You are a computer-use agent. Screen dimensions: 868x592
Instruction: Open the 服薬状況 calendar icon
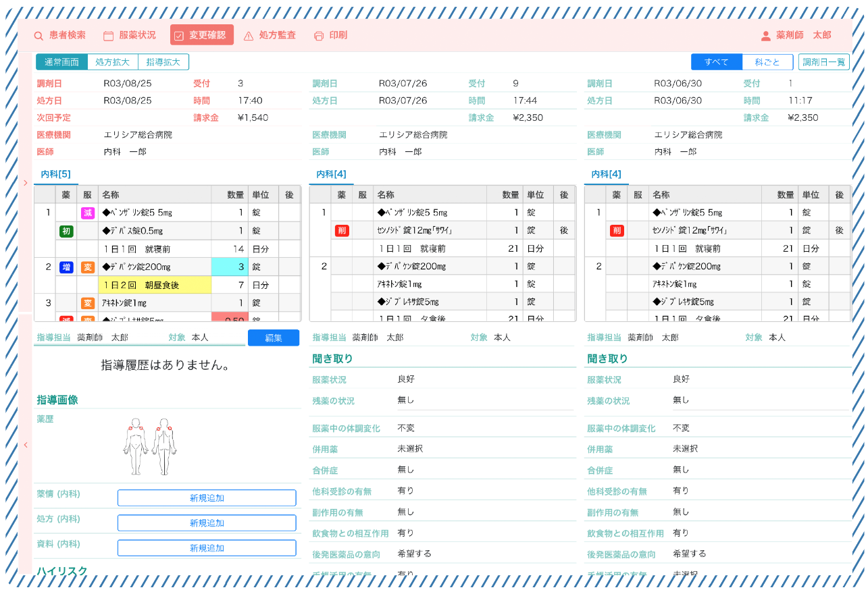coord(108,36)
